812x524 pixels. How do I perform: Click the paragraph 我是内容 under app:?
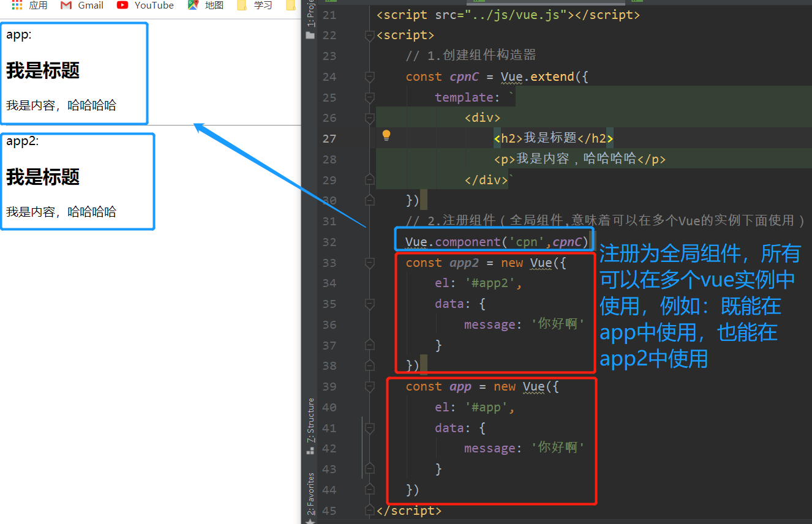coord(61,105)
